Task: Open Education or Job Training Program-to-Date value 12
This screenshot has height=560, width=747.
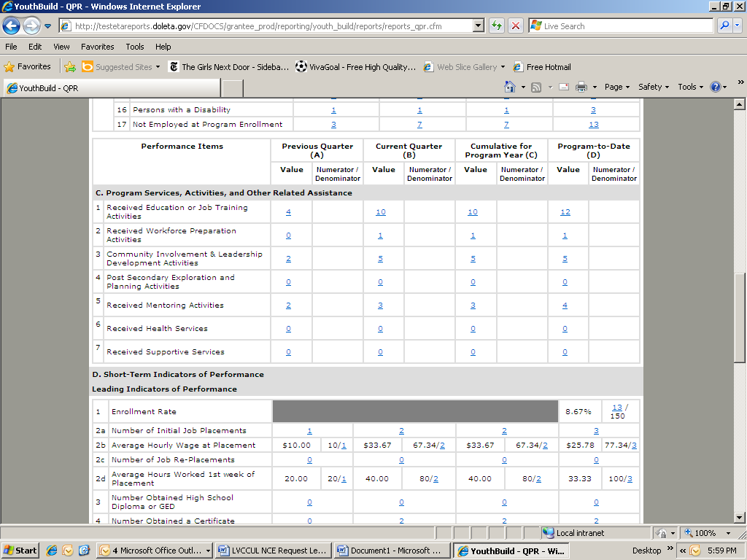Action: click(565, 212)
